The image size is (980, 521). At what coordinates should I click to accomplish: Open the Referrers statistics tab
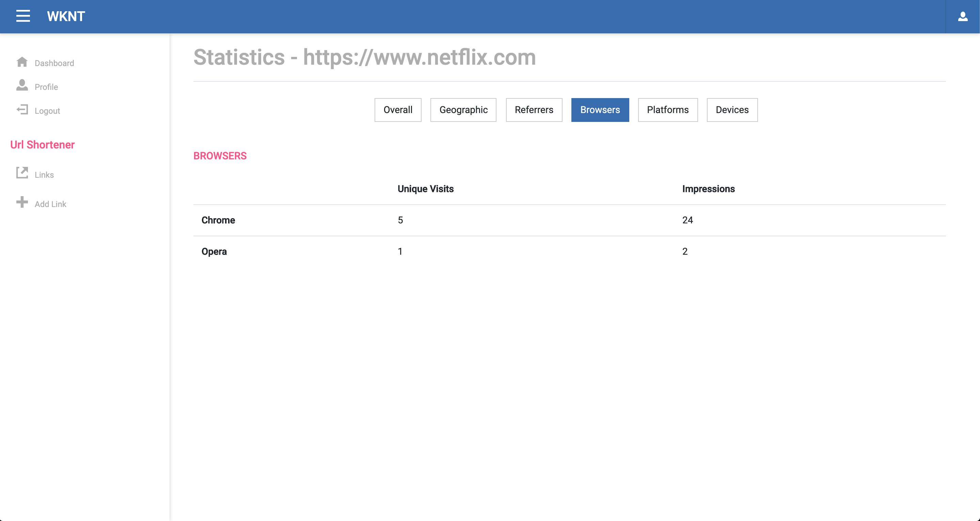(x=534, y=110)
